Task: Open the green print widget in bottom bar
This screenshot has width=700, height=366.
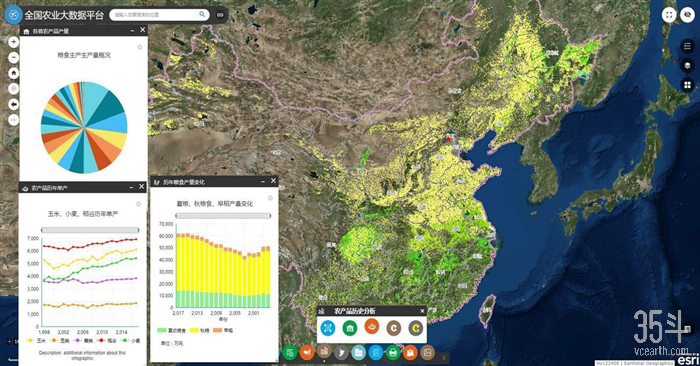Action: (393, 353)
